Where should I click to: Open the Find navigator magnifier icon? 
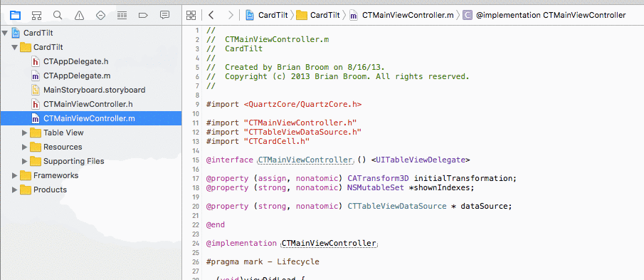coord(58,16)
